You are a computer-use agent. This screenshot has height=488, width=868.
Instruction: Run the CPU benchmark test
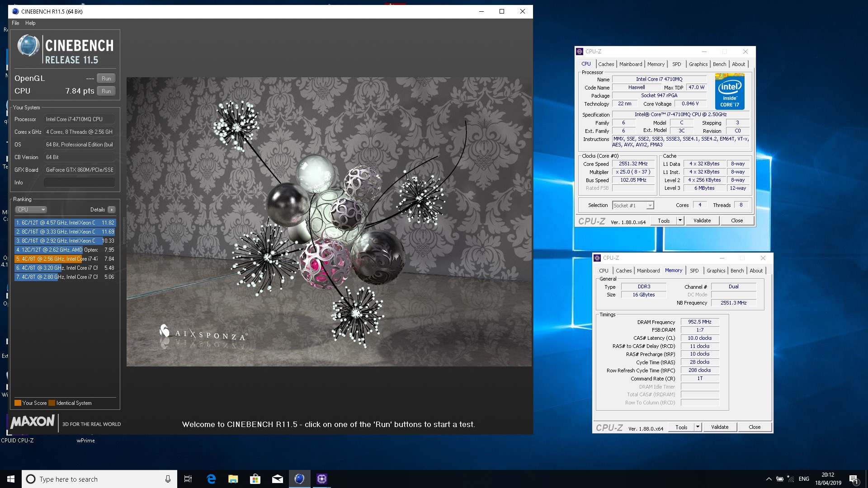click(106, 91)
